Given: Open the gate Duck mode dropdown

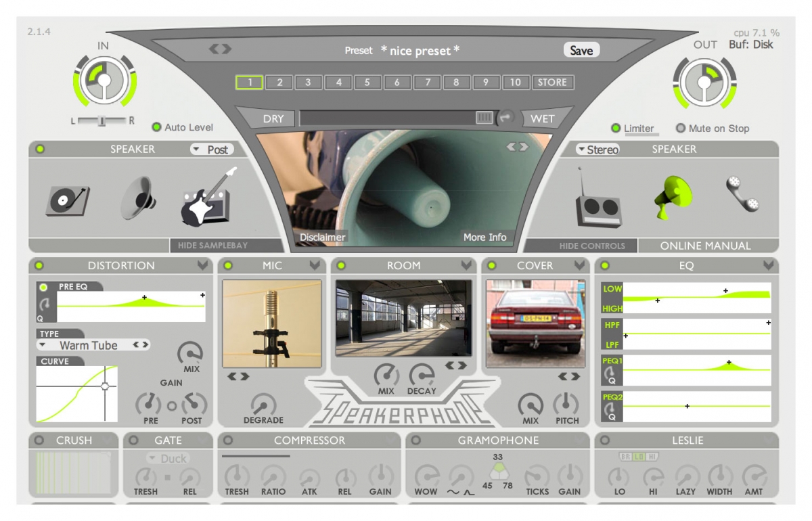Looking at the screenshot, I should coord(167,458).
